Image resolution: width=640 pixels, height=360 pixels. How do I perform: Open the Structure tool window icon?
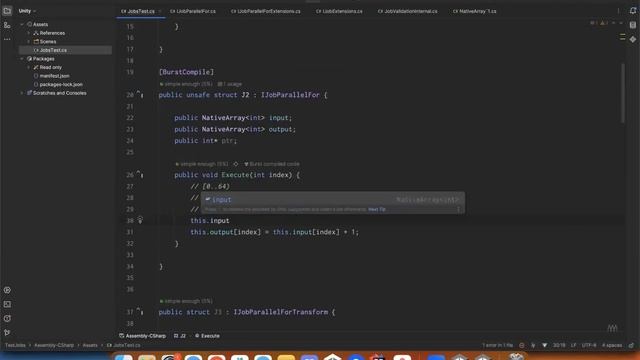[7, 25]
